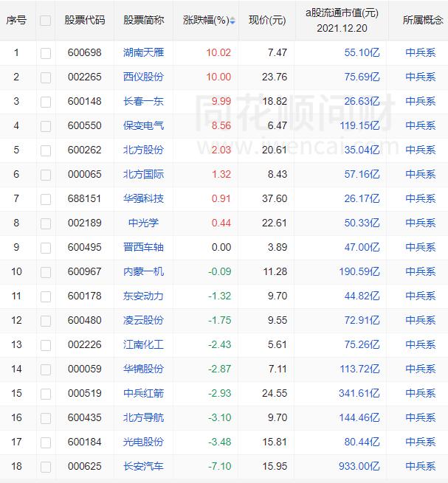Open stock link 凌云股份
448x483 pixels.
(143, 320)
